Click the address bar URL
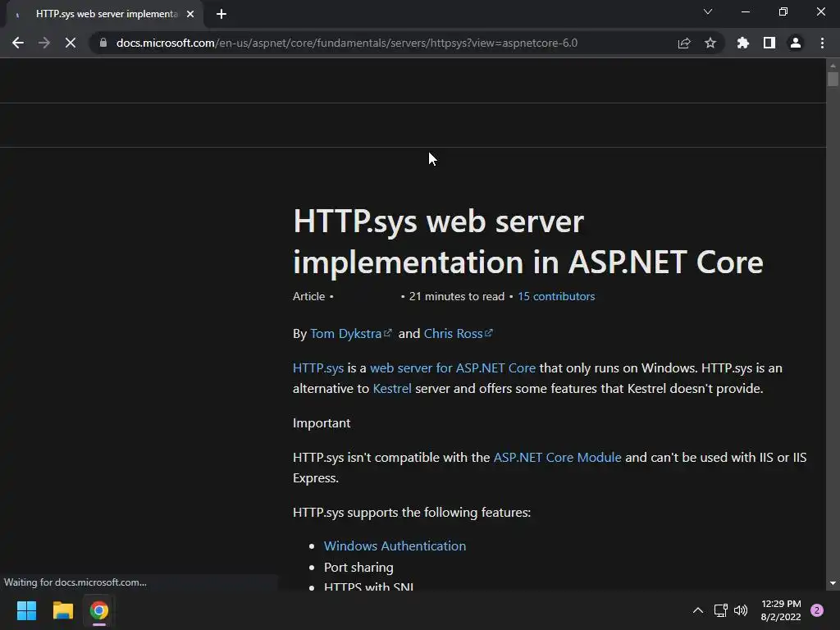This screenshot has height=630, width=840. (347, 43)
